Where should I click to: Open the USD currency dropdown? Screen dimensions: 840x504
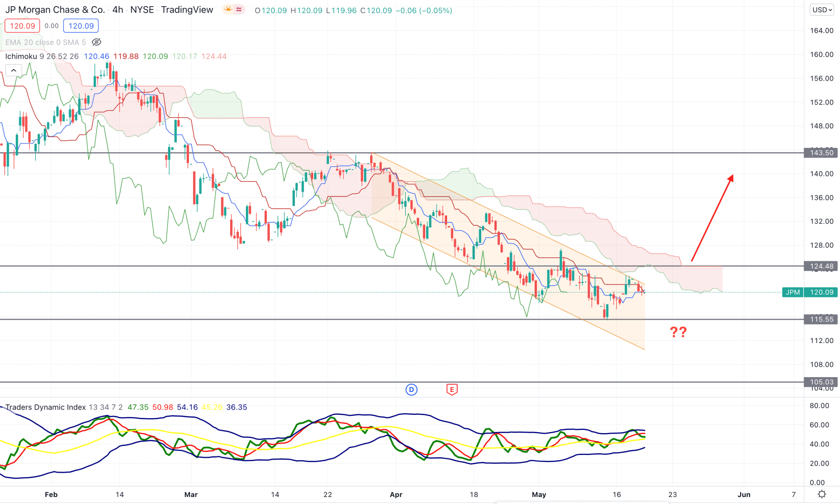(822, 10)
